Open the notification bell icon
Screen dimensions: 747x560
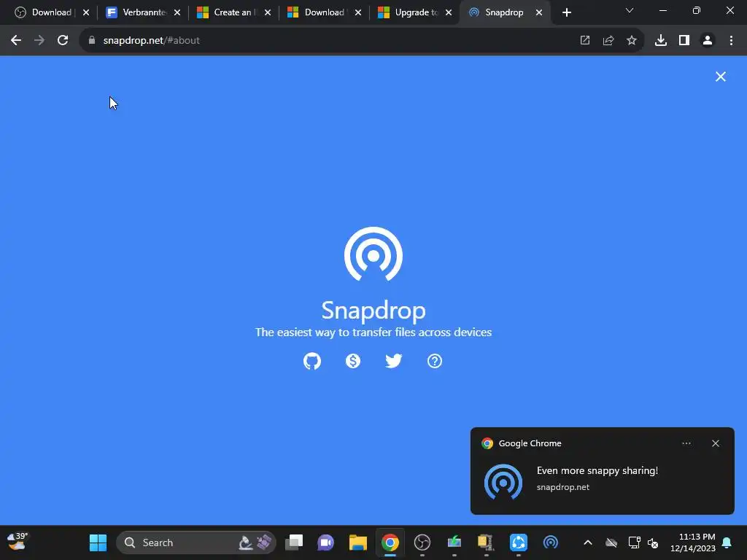[727, 542]
